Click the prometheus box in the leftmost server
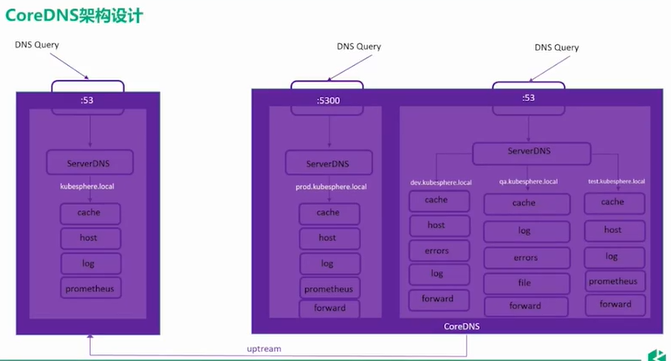 tap(90, 288)
